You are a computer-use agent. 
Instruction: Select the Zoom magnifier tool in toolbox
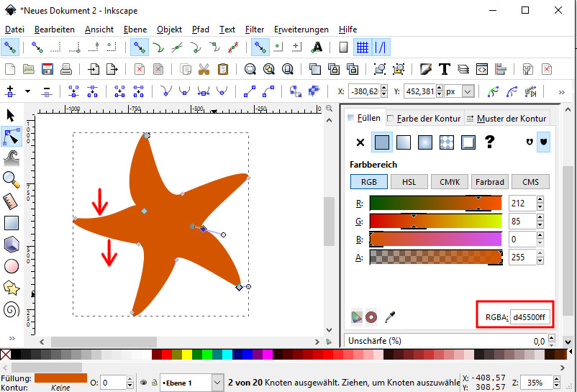pyautogui.click(x=11, y=179)
